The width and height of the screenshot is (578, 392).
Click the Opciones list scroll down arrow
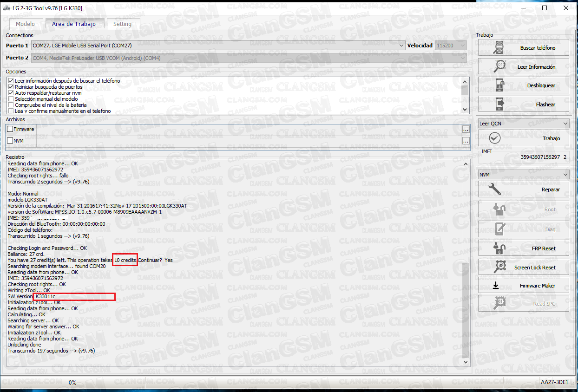click(465, 109)
